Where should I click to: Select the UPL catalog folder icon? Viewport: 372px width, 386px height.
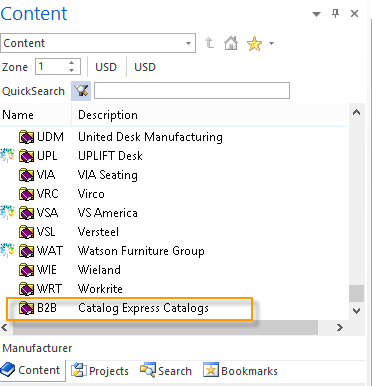tap(26, 156)
